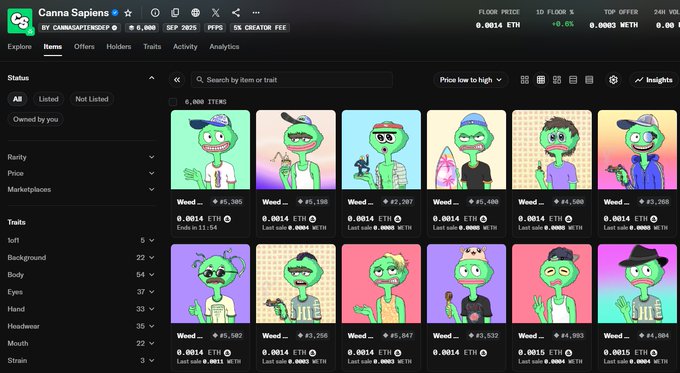Click the PFPS category tag
The width and height of the screenshot is (680, 373).
(215, 28)
